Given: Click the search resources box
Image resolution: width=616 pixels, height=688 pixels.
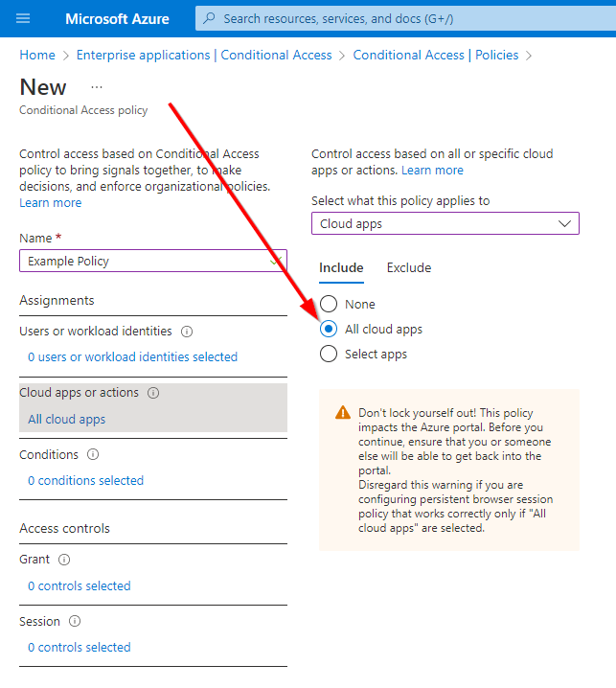Looking at the screenshot, I should [402, 18].
